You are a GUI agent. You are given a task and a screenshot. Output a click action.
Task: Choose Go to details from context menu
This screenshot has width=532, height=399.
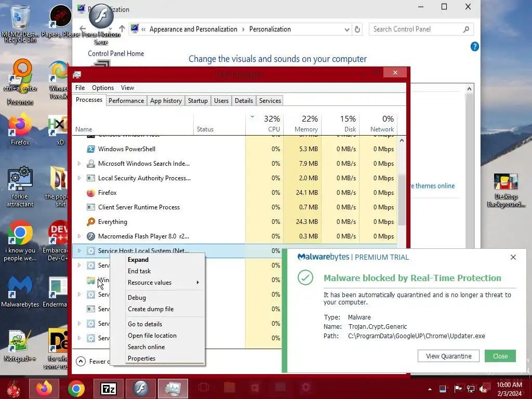pos(158,324)
